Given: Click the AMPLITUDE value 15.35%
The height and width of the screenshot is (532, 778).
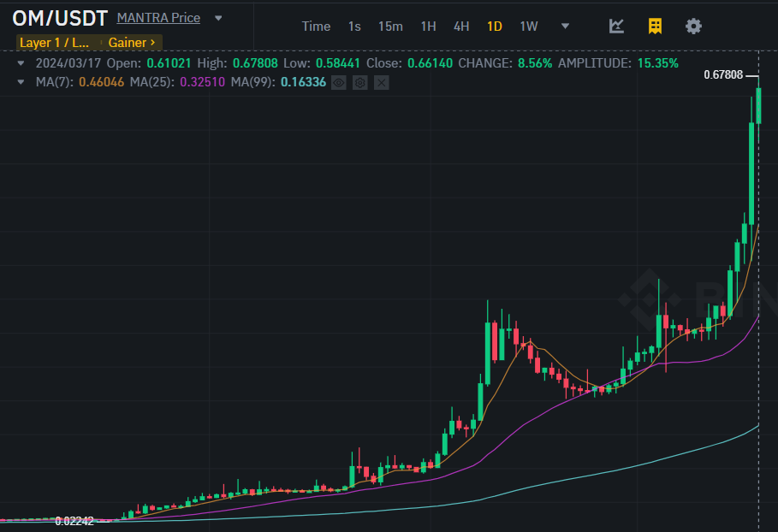Looking at the screenshot, I should pos(658,63).
